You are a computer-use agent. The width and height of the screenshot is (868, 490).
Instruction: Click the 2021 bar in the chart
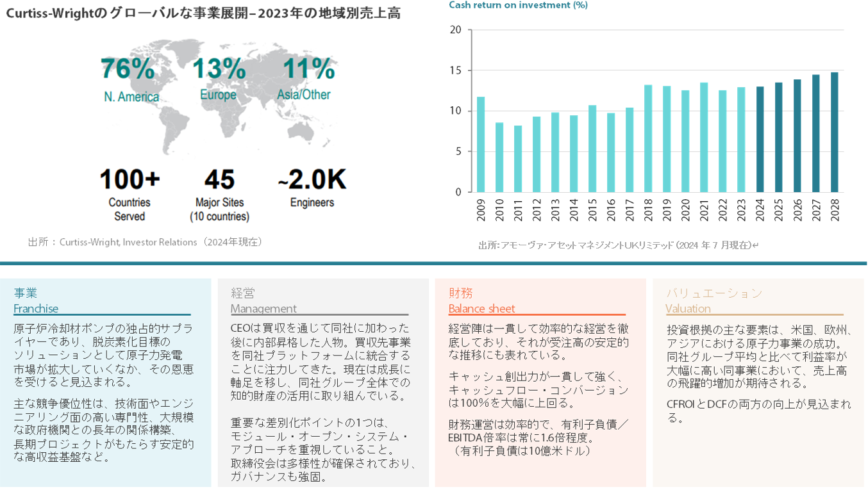704,137
